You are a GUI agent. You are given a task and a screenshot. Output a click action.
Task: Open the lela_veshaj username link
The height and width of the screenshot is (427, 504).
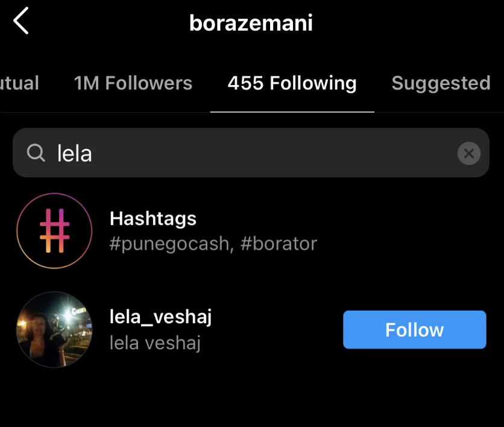(x=160, y=317)
